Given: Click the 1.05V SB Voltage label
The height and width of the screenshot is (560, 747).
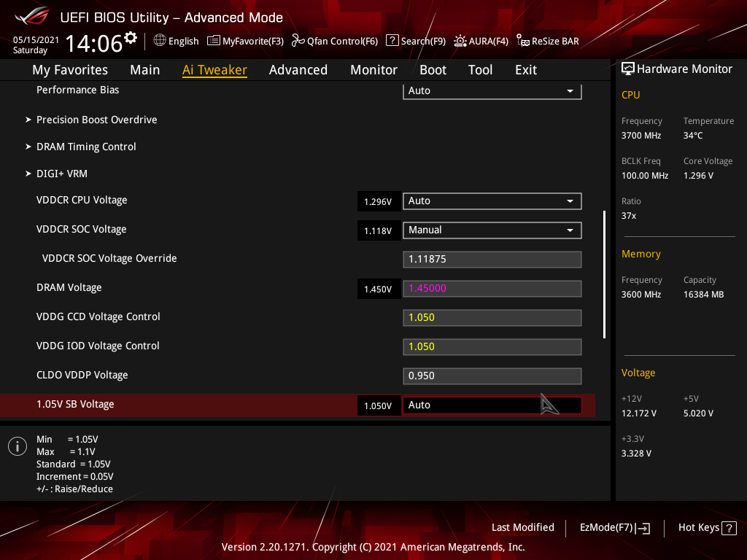Looking at the screenshot, I should pyautogui.click(x=75, y=404).
